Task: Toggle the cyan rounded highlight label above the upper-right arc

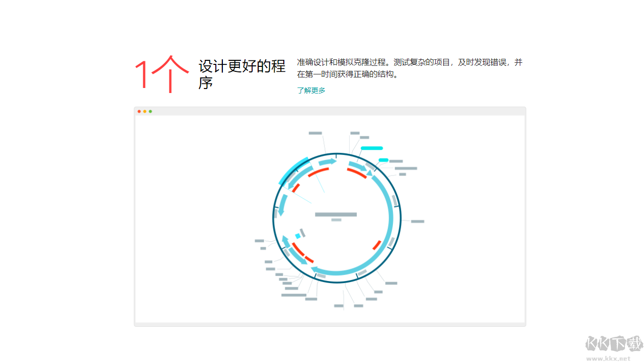Action: tap(372, 148)
